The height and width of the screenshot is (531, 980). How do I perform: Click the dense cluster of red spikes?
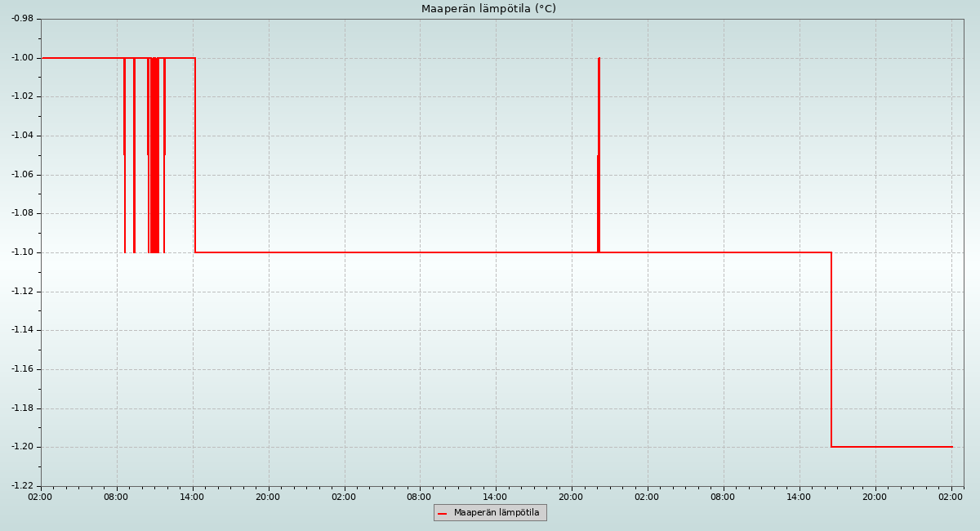click(x=154, y=155)
